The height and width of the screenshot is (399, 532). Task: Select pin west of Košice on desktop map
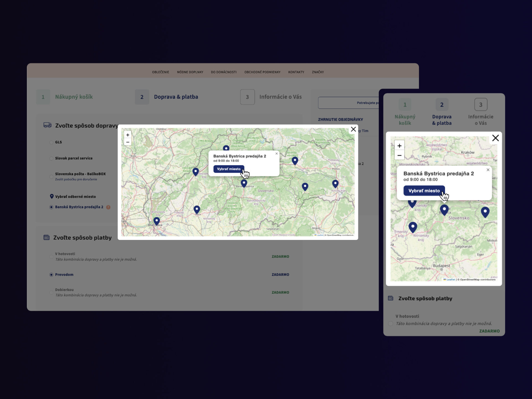[305, 187]
